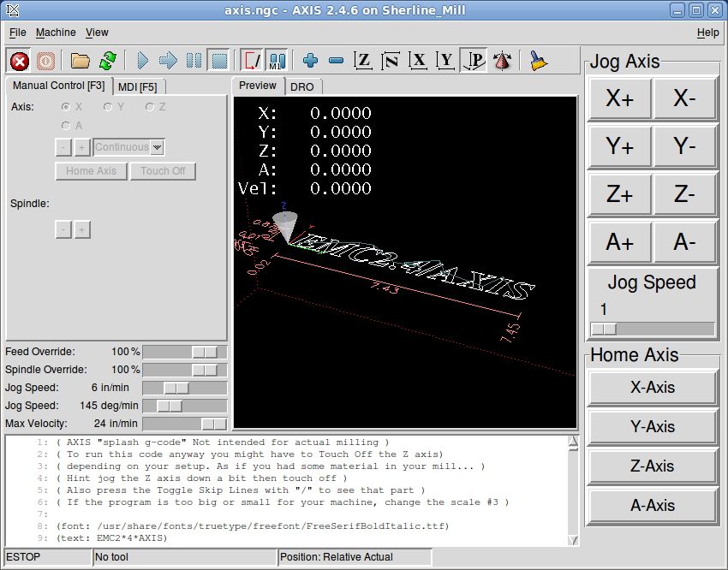Toggle optional pause M1 icon
The image size is (728, 570).
277,61
